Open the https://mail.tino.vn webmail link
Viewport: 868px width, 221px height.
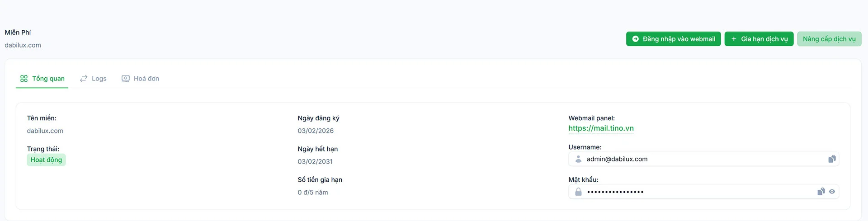click(x=601, y=128)
